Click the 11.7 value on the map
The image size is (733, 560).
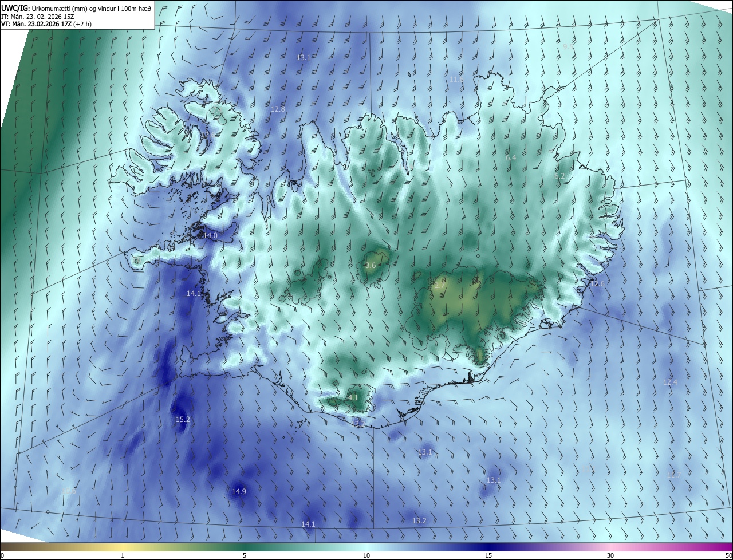coord(675,475)
